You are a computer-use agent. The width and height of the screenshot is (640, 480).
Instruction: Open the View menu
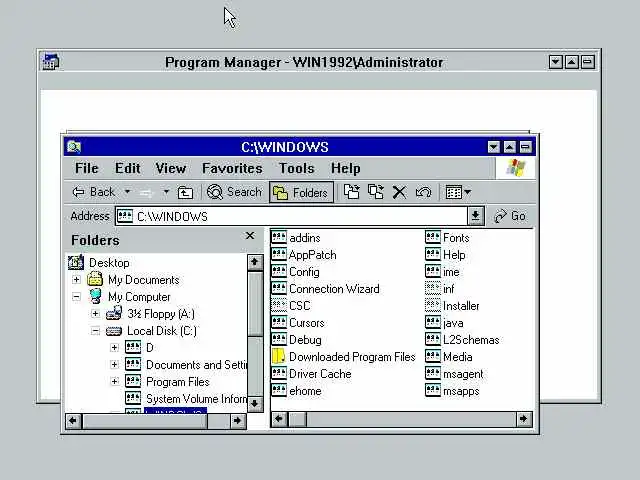coord(171,168)
